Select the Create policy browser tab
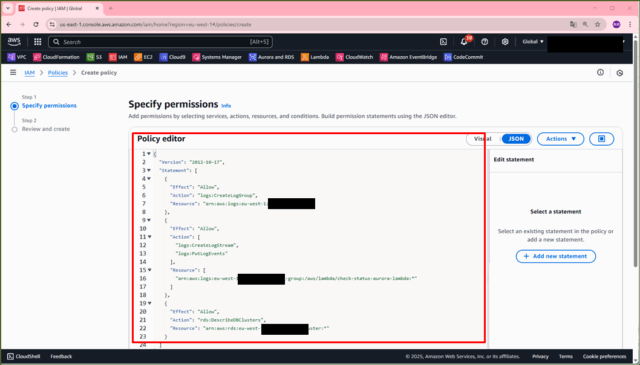The width and height of the screenshot is (640, 365). point(59,8)
